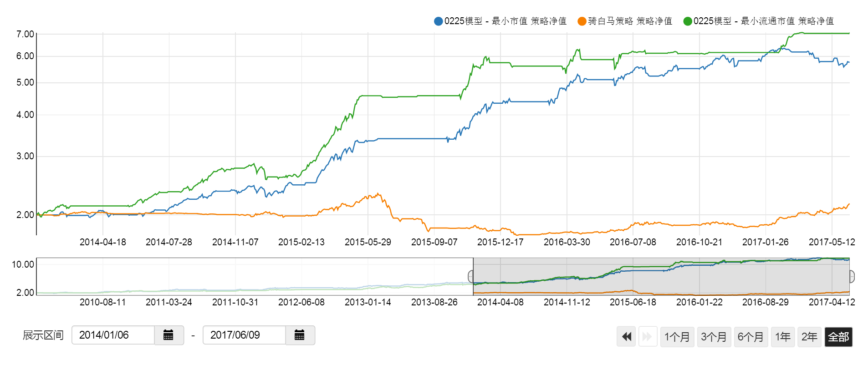Click the 7.00 y-axis value label
This screenshot has width=868, height=370.
pos(26,34)
